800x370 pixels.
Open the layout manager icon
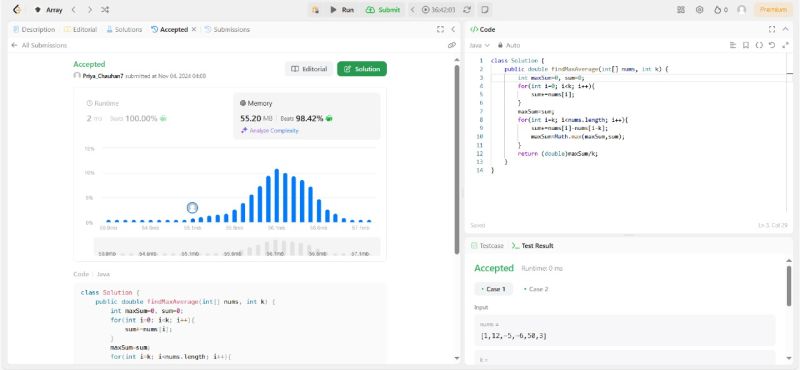coord(681,10)
